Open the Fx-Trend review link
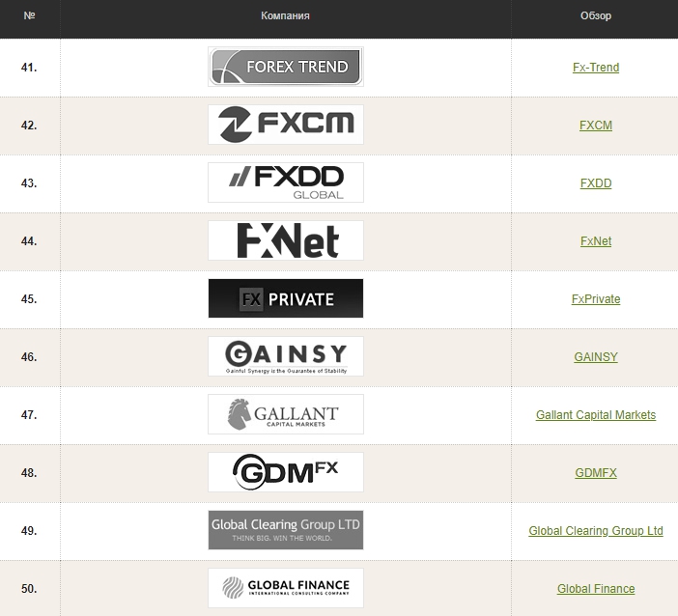Viewport: 678px width, 616px height. pyautogui.click(x=595, y=68)
